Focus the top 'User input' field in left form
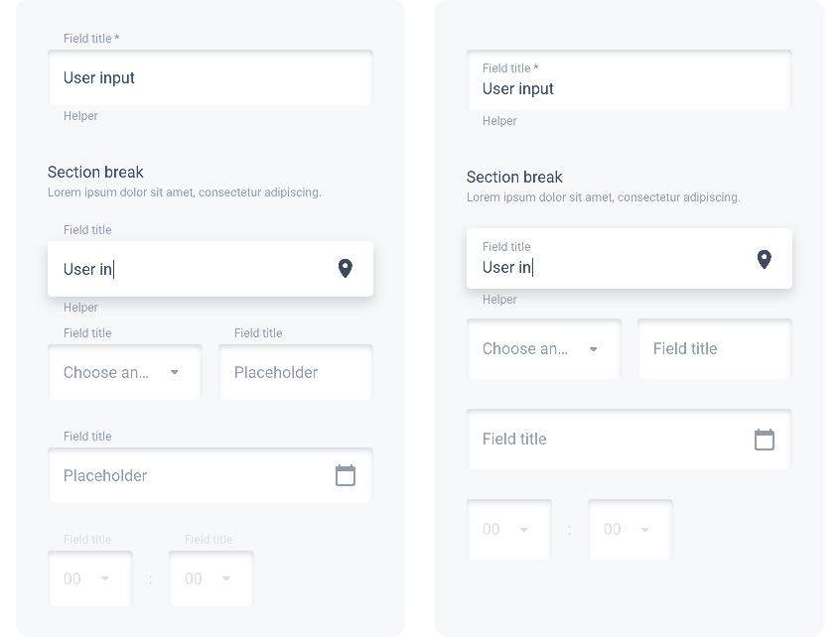Screen dimensions: 840x637 pos(210,77)
